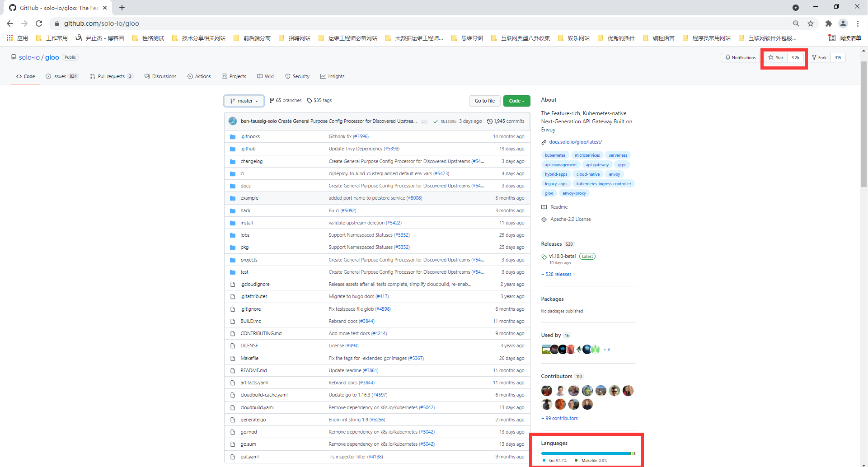Viewport: 868px width, 467px height.
Task: Click the Fork button
Action: tap(819, 58)
